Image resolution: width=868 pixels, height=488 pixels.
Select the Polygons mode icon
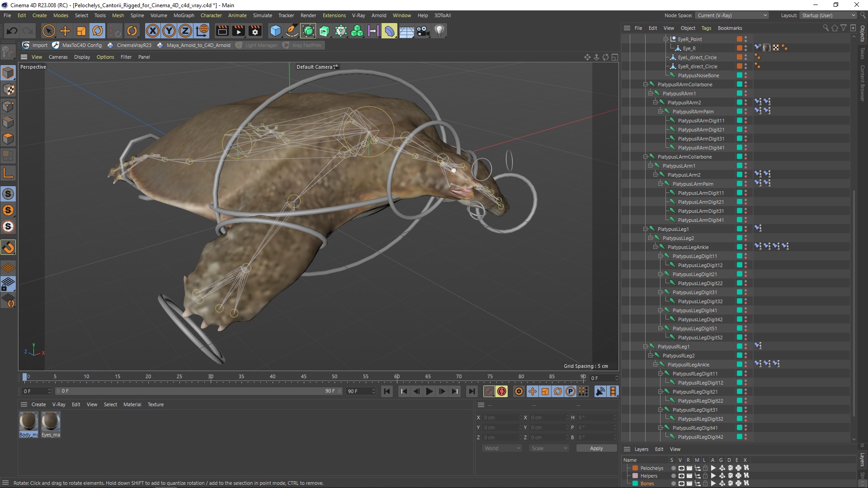tap(8, 139)
